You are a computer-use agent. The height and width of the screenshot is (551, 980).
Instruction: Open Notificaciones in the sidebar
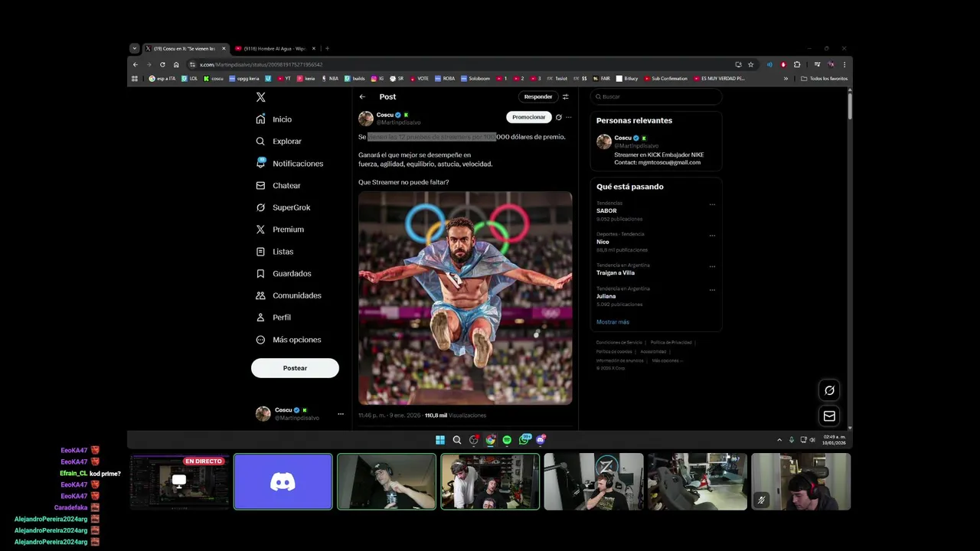point(289,164)
